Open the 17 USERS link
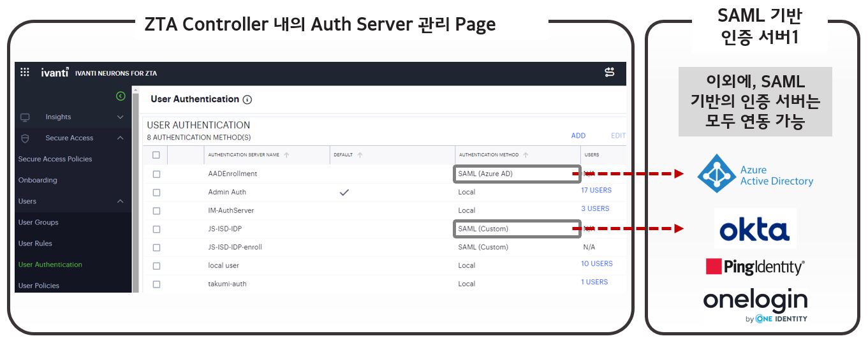868x343 pixels. click(596, 191)
